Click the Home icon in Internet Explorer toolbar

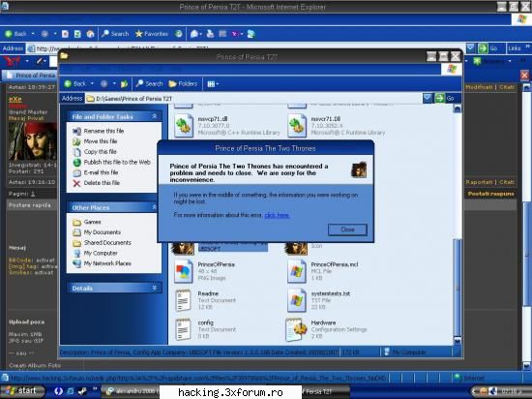click(90, 34)
